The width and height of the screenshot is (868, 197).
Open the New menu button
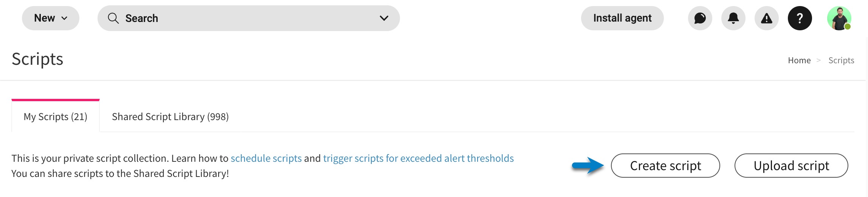tap(51, 18)
